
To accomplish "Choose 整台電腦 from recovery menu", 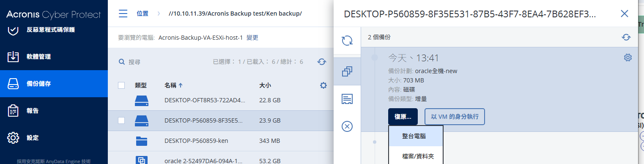I will (416, 136).
